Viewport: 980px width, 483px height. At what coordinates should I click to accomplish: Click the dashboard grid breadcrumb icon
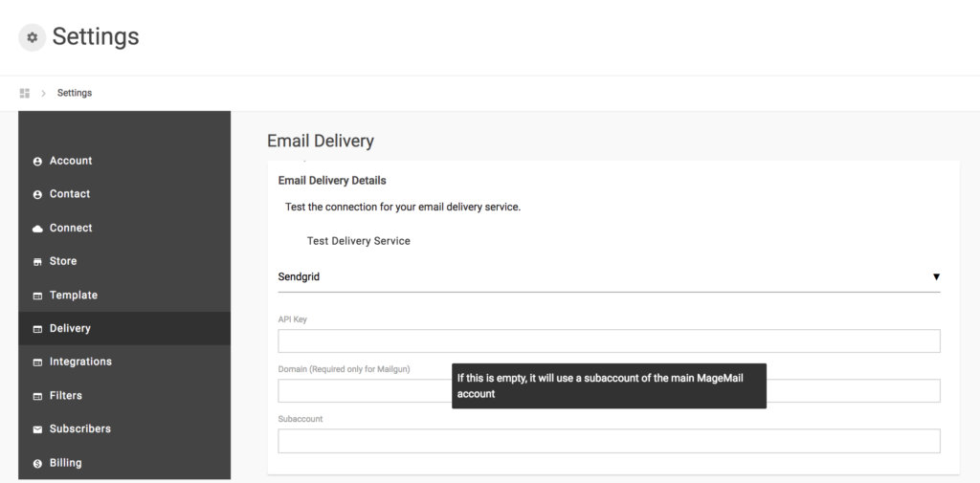tap(25, 93)
